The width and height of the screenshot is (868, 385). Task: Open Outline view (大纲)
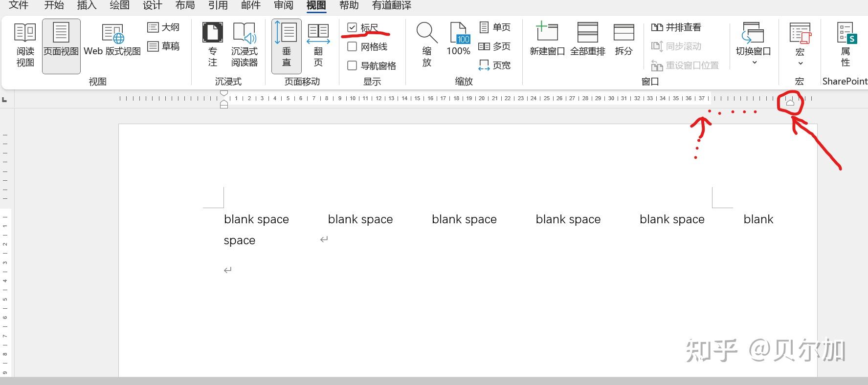coord(164,27)
